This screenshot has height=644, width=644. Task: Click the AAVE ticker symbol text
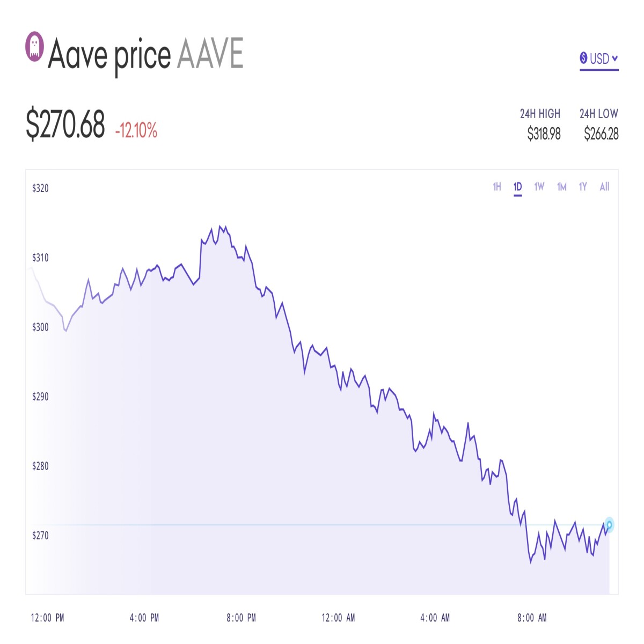(210, 53)
